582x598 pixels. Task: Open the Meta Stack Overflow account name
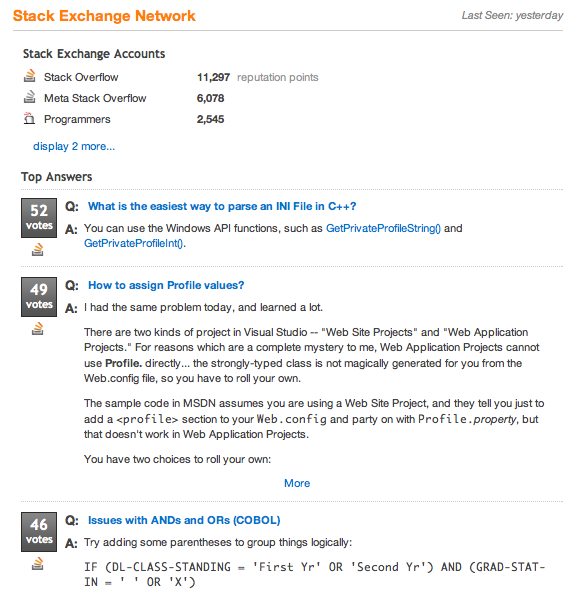coord(95,98)
